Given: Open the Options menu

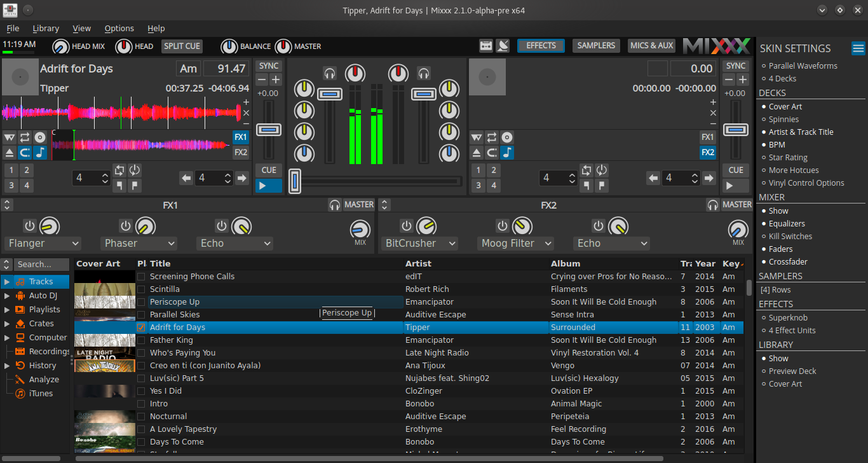Looking at the screenshot, I should (x=119, y=29).
